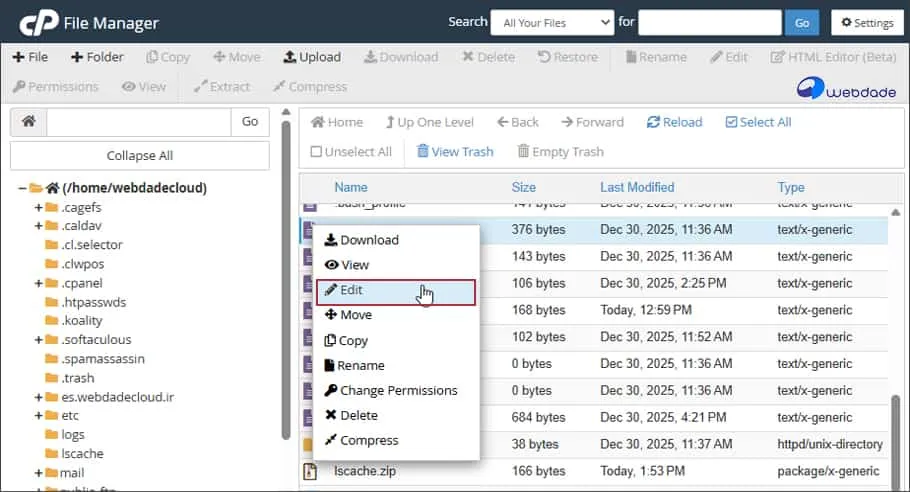Sort files by Last Modified column
This screenshot has width=910, height=492.
[637, 187]
